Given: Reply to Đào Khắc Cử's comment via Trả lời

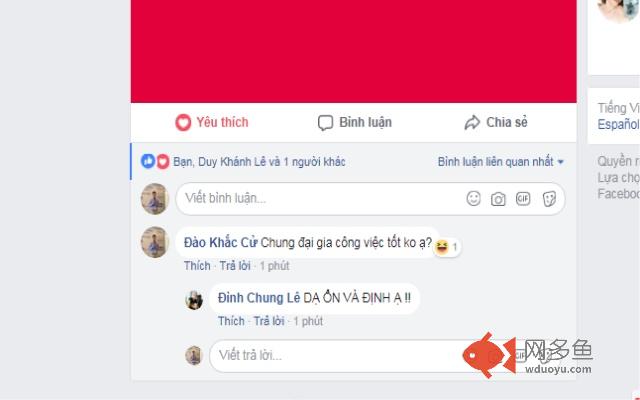Looking at the screenshot, I should pyautogui.click(x=235, y=266).
